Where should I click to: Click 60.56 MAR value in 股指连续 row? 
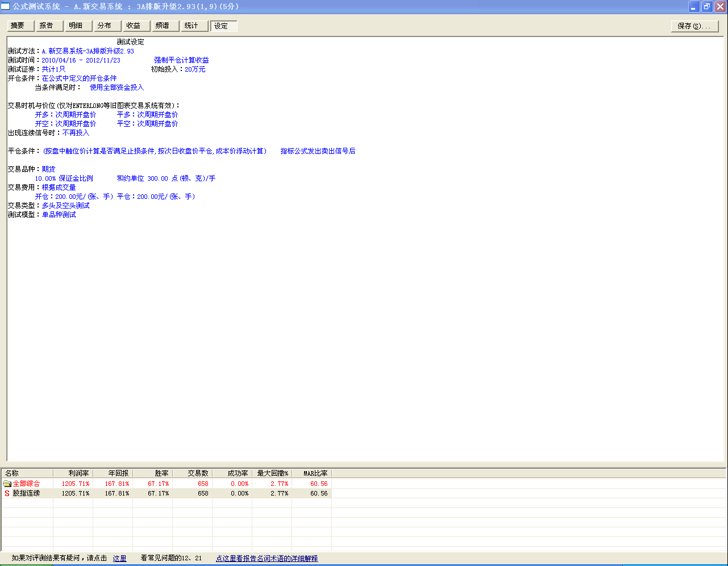tap(319, 494)
